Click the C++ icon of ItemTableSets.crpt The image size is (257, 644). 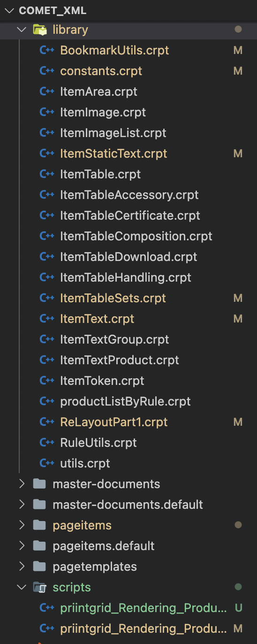[x=47, y=298]
